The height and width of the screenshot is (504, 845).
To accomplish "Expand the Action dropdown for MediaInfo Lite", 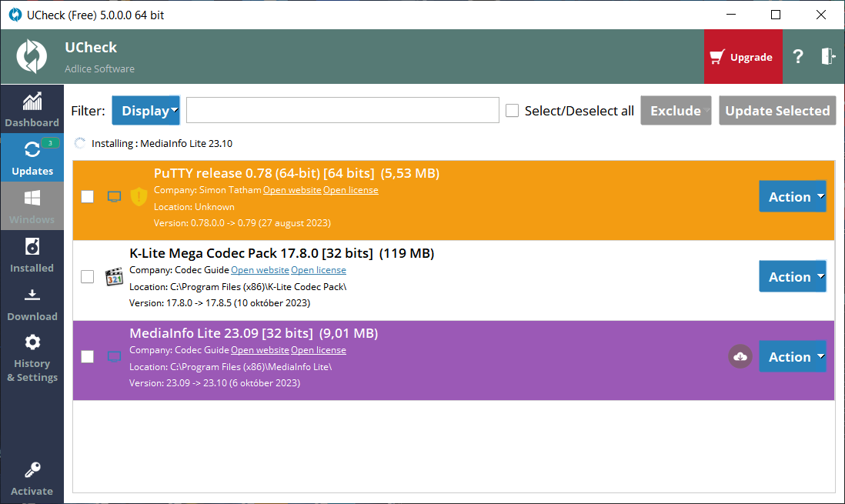I will (792, 357).
